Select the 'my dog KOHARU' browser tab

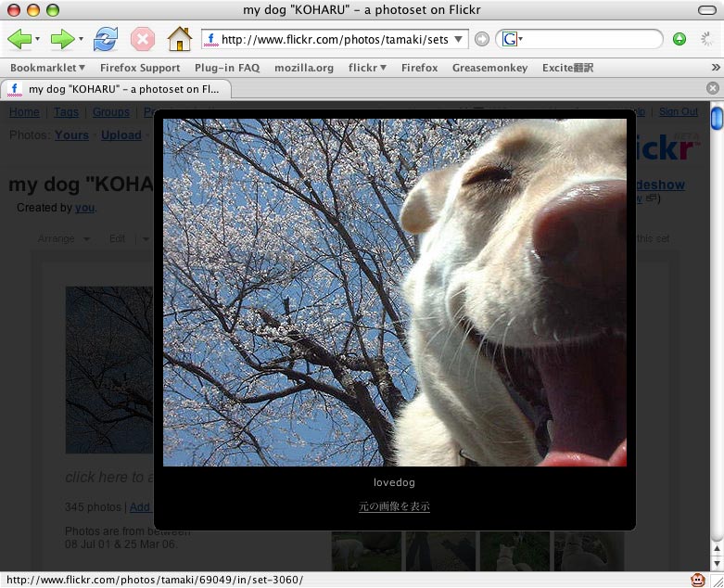point(117,89)
